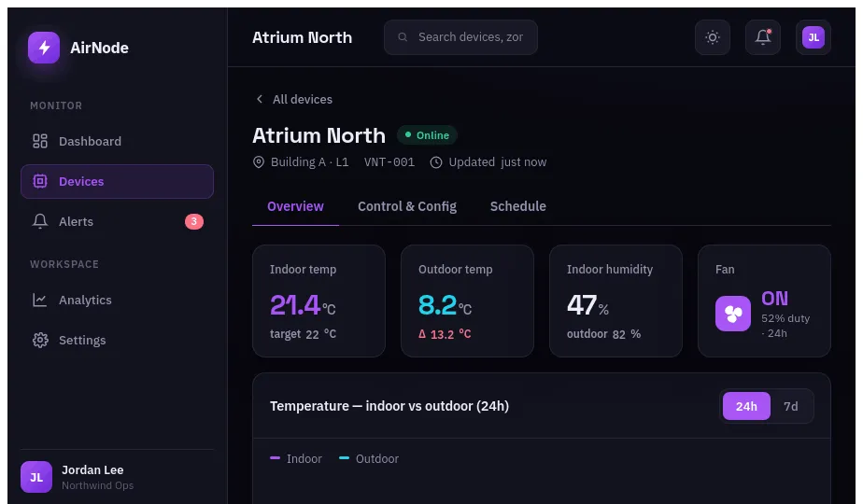Click the 52% duty text
The height and width of the screenshot is (504, 863).
point(785,318)
